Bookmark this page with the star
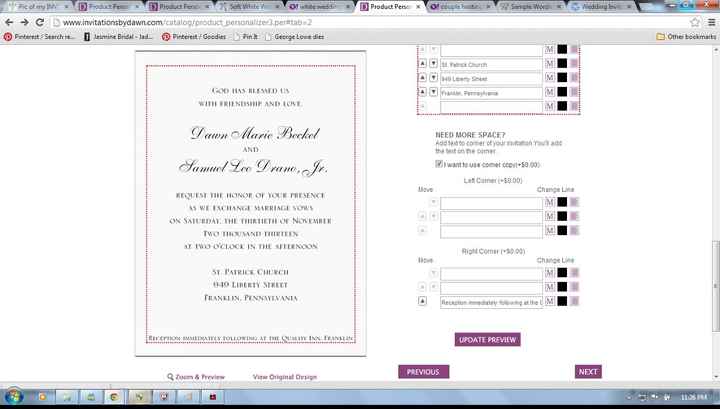 (695, 22)
